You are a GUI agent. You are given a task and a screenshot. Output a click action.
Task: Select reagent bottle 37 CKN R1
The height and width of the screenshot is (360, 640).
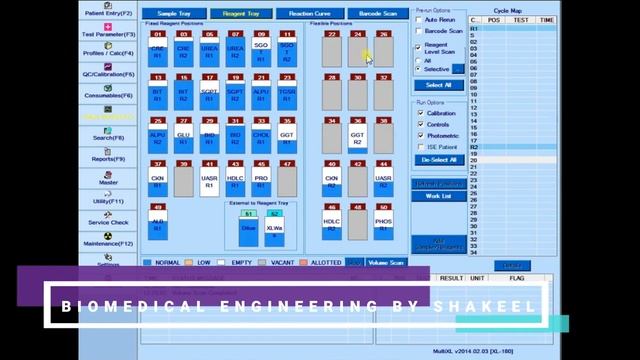(158, 179)
